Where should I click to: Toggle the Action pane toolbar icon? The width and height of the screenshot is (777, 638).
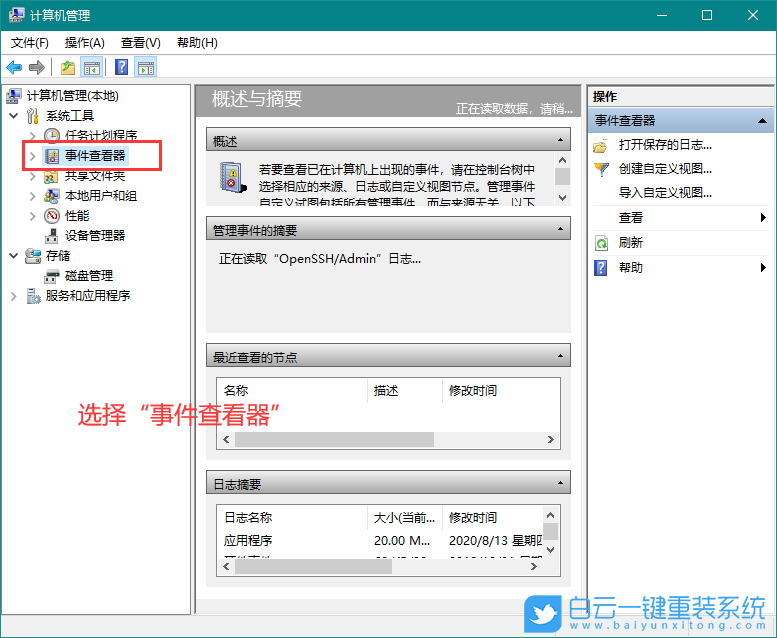[146, 67]
